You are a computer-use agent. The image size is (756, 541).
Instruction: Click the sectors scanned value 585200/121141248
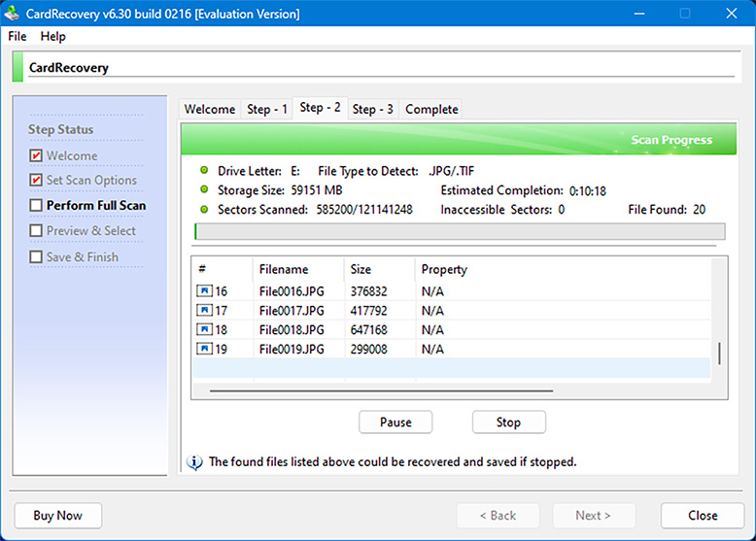[x=364, y=210]
